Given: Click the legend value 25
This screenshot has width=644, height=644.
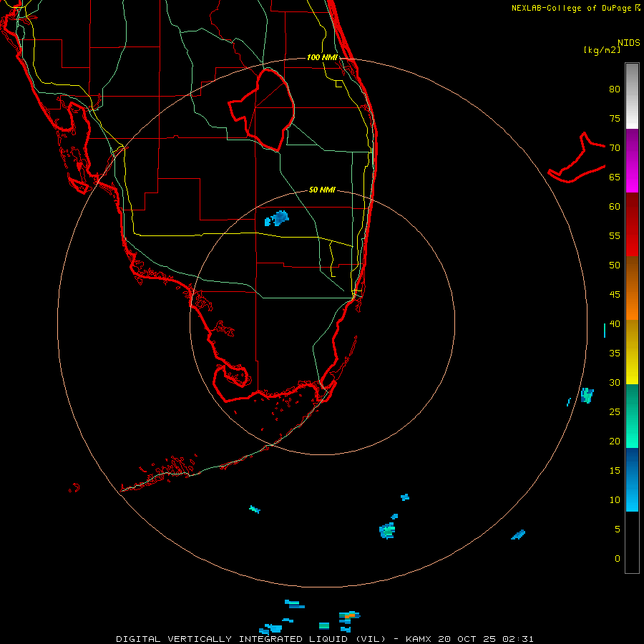Looking at the screenshot, I should pyautogui.click(x=615, y=412).
